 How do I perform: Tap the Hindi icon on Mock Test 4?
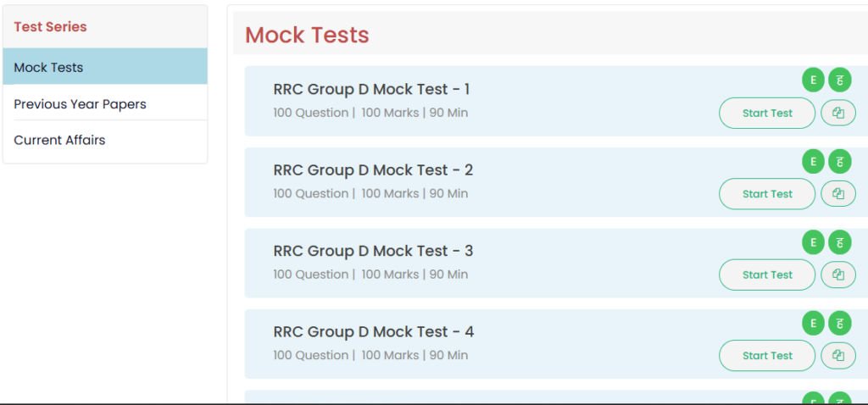click(839, 323)
